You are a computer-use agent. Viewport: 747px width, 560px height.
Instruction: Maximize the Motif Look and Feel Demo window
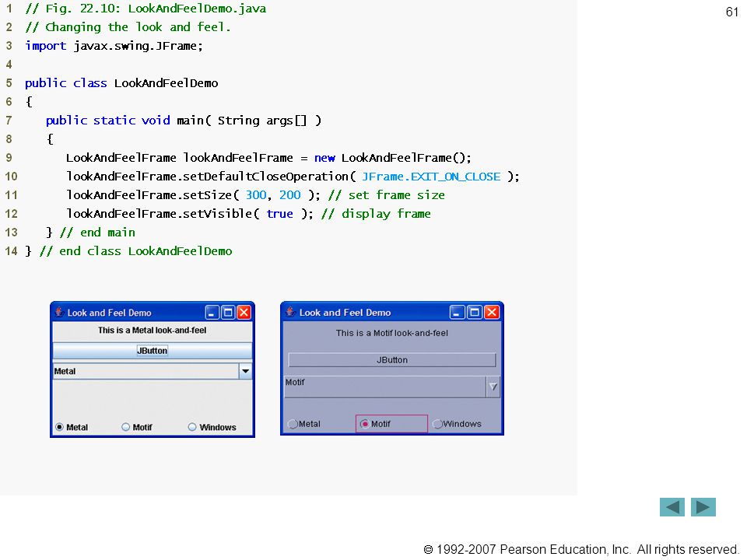[475, 313]
